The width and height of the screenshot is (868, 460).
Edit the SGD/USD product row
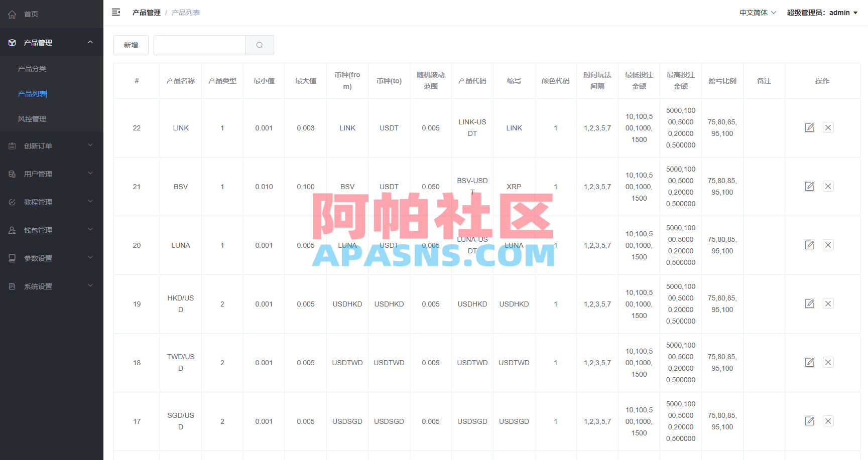810,421
